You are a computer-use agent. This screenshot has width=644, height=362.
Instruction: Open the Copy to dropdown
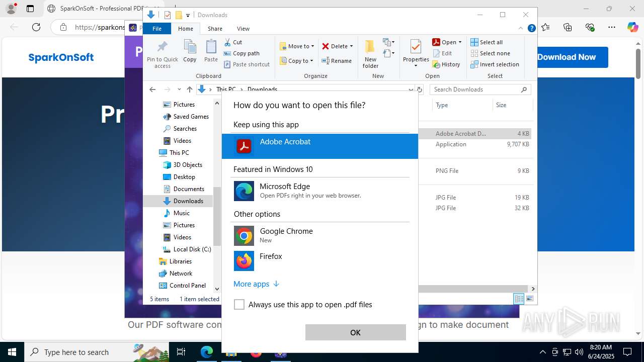pyautogui.click(x=296, y=61)
